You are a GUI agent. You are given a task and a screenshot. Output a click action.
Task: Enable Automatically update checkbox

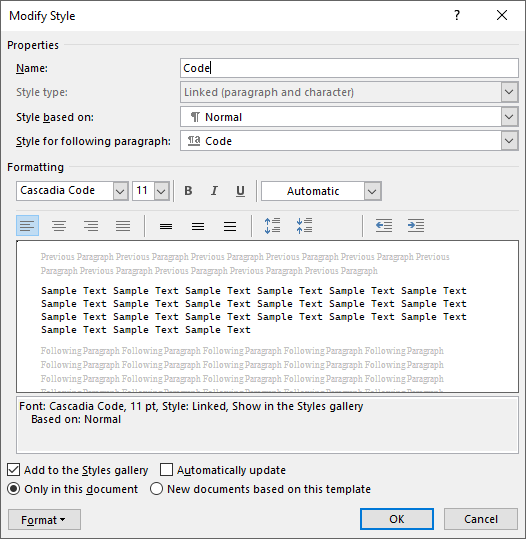pyautogui.click(x=166, y=470)
